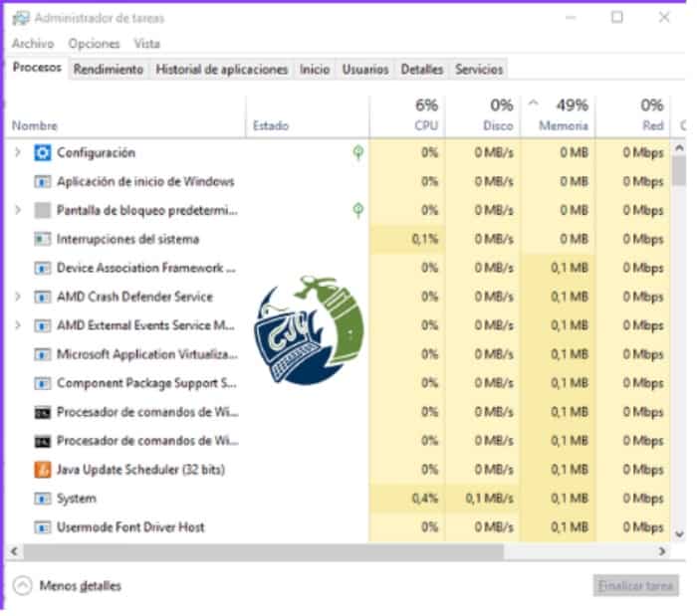Click the 0,4% CPU value for System
This screenshot has width=697, height=616.
tap(425, 499)
